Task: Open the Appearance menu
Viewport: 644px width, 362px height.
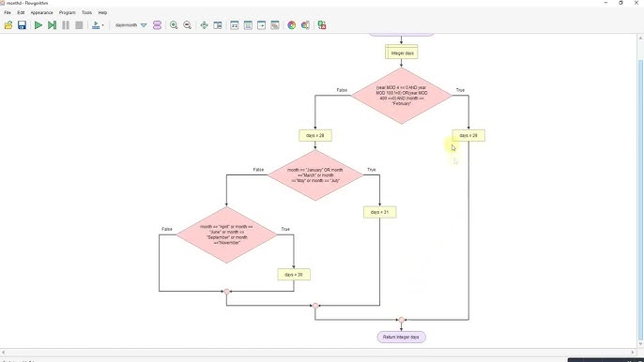Action: [x=41, y=13]
